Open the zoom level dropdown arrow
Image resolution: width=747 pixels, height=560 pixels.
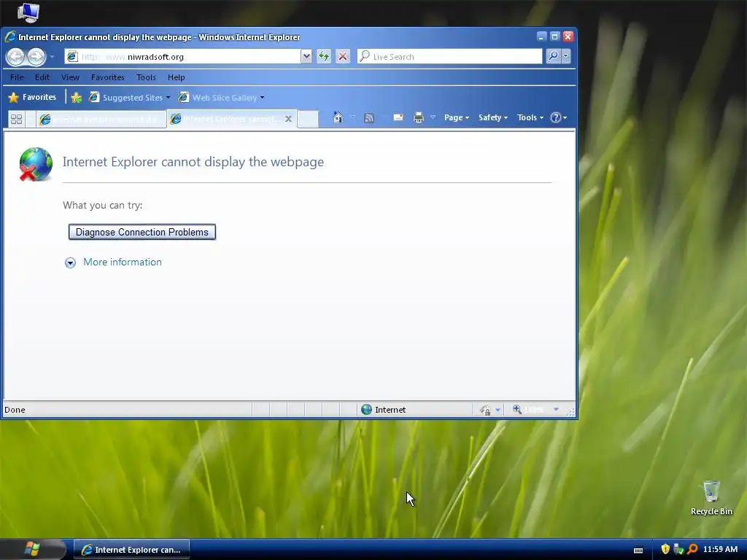(x=555, y=410)
